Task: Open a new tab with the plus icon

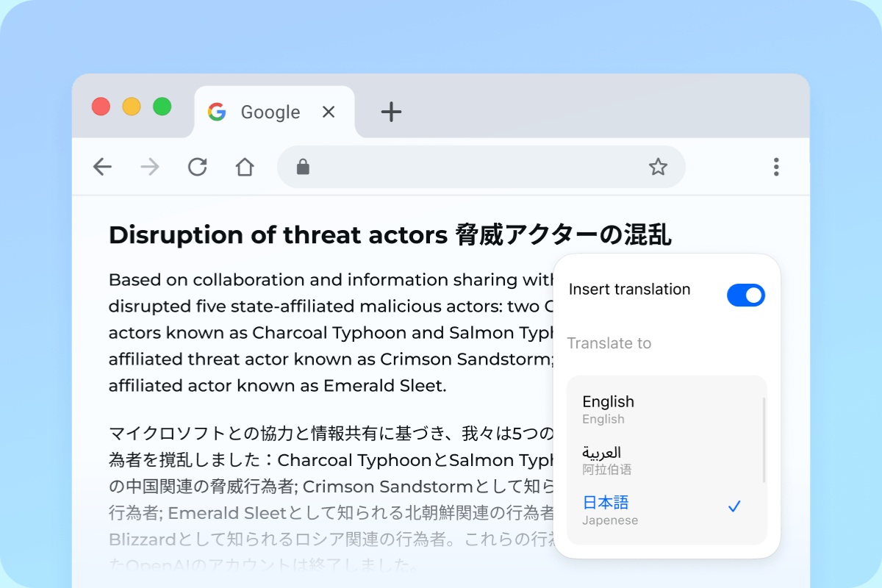Action: pyautogui.click(x=391, y=112)
